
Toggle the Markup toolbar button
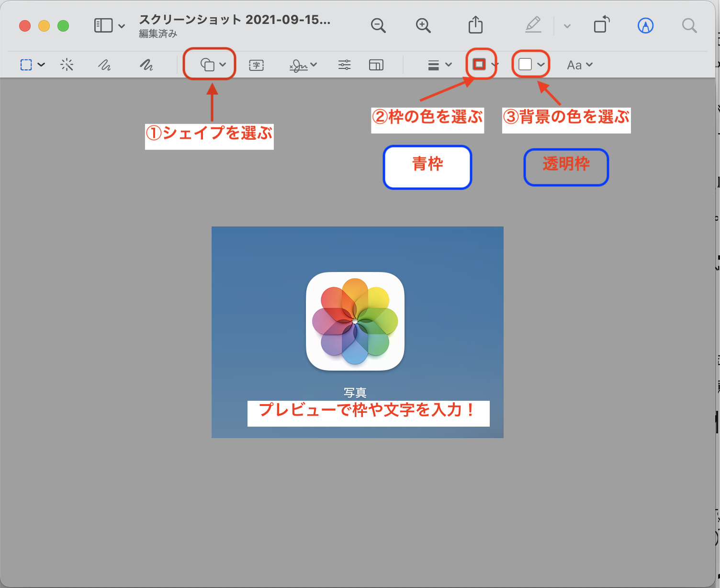646,25
